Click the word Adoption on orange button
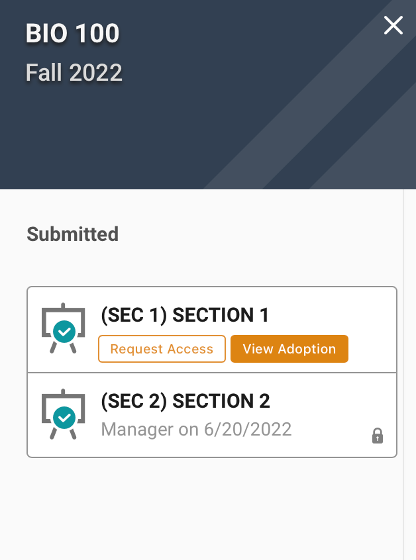 (307, 349)
